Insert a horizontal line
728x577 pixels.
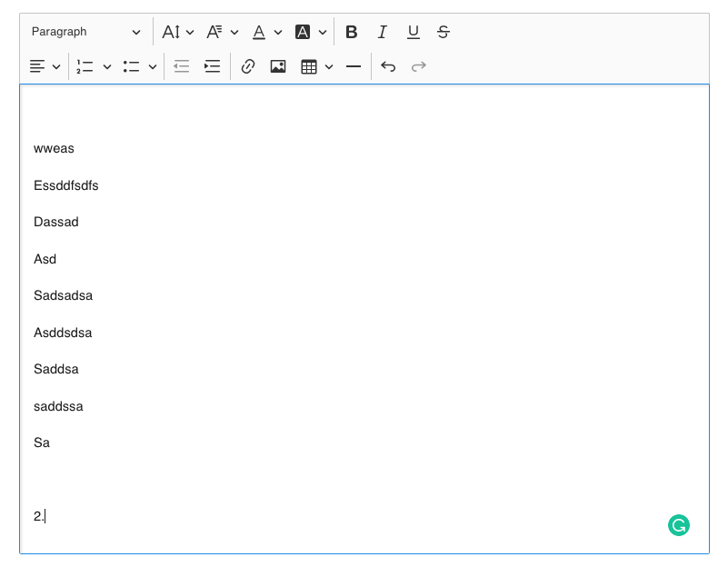coord(354,65)
